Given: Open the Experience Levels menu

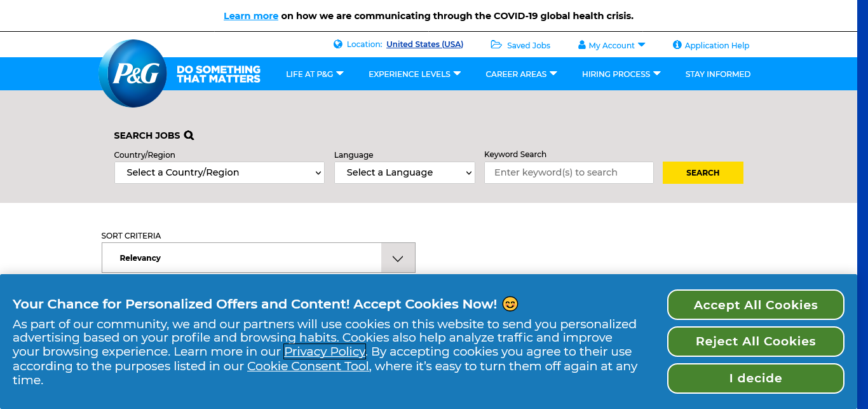Looking at the screenshot, I should [x=414, y=74].
